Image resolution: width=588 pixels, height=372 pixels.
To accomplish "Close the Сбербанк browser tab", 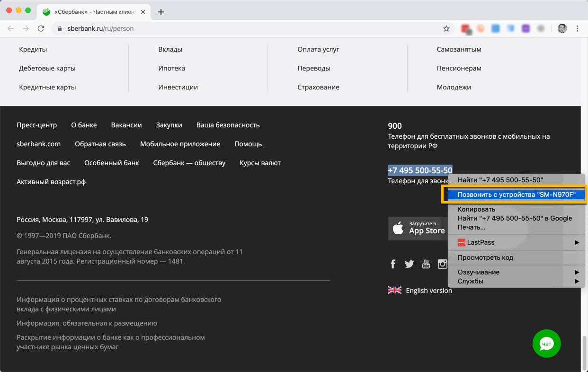I will coord(143,12).
